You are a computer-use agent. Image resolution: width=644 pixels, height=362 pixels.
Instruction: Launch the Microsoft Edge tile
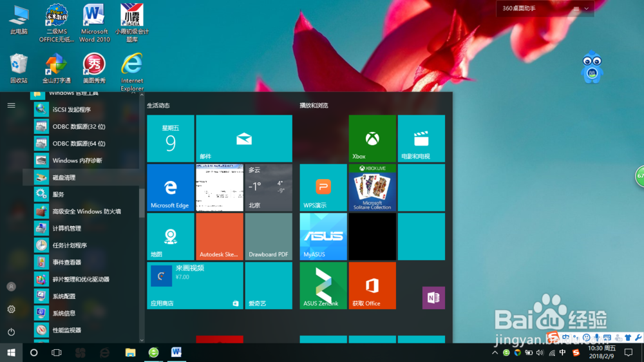coord(171,187)
